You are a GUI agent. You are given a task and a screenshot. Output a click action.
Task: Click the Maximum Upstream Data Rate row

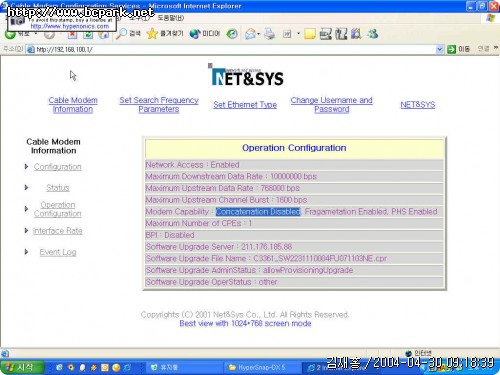[294, 188]
